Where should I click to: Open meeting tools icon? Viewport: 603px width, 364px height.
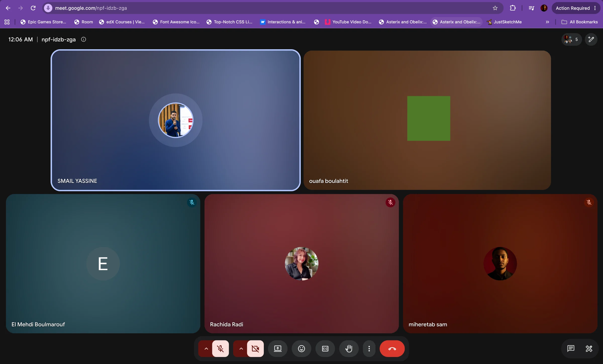589,349
